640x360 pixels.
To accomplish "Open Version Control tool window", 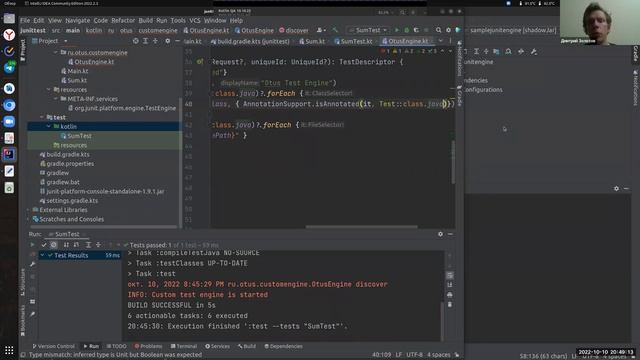I will [x=53, y=346].
